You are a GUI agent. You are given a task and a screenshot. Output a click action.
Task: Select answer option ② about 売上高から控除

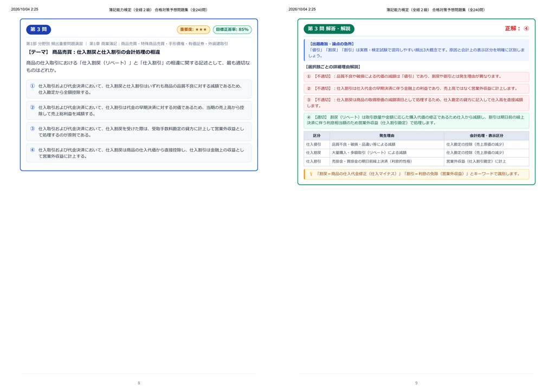[x=139, y=110]
